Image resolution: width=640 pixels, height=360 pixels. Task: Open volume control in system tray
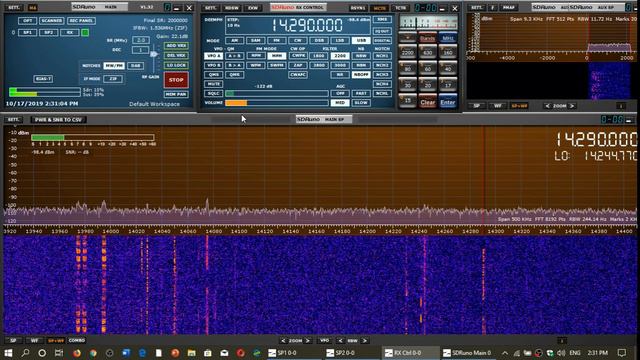pyautogui.click(x=561, y=353)
